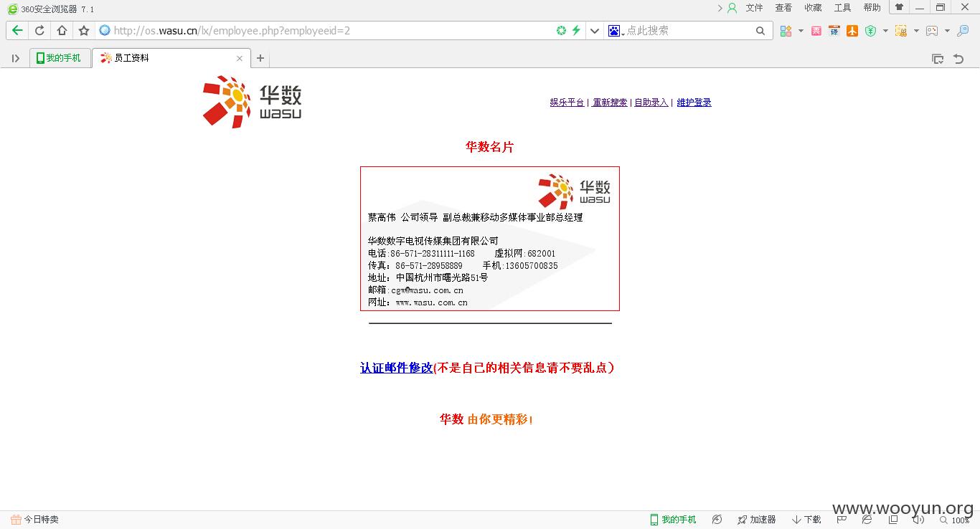Bookmark page with the star icon

84,31
